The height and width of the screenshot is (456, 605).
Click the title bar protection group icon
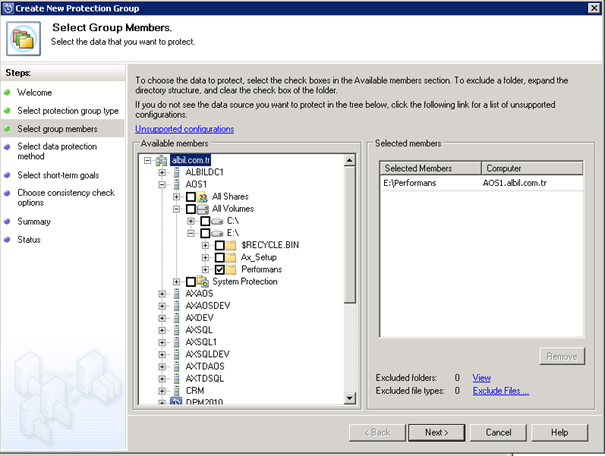pos(8,8)
